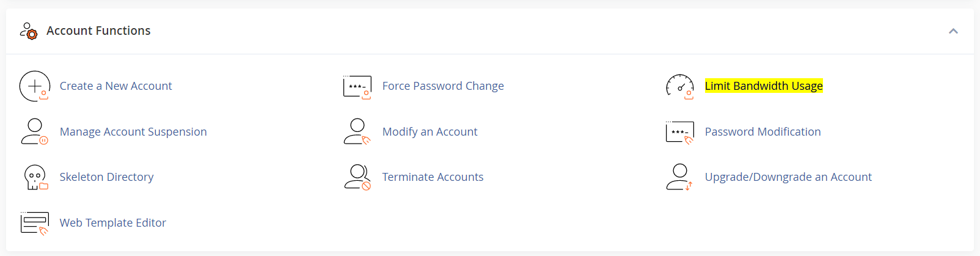The height and width of the screenshot is (256, 980).
Task: Select the Password Modification link
Action: tap(762, 132)
